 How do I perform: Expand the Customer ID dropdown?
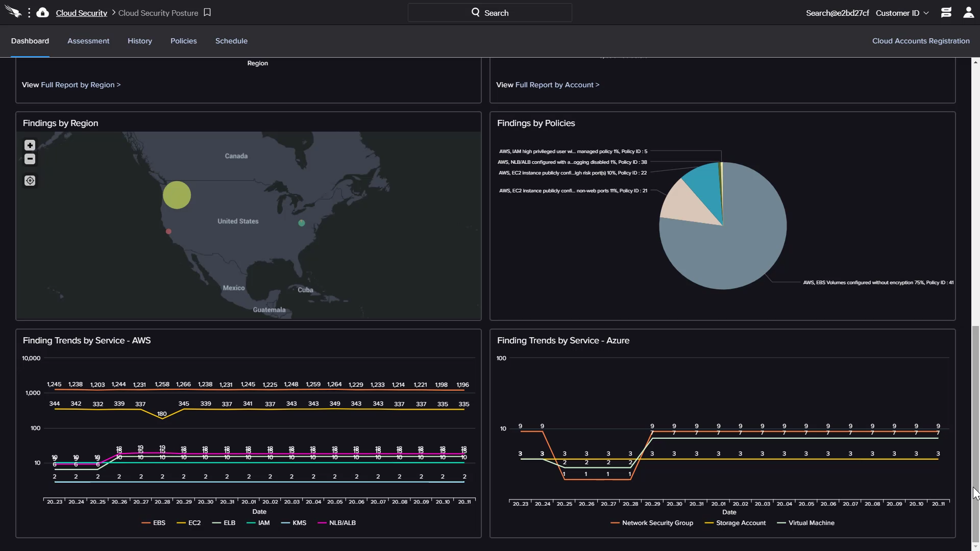(902, 13)
